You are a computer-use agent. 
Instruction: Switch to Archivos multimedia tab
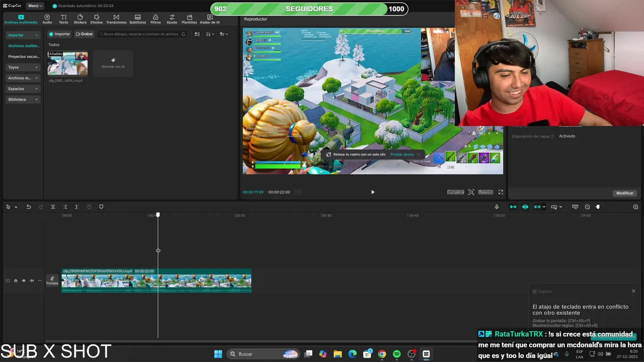(x=21, y=19)
